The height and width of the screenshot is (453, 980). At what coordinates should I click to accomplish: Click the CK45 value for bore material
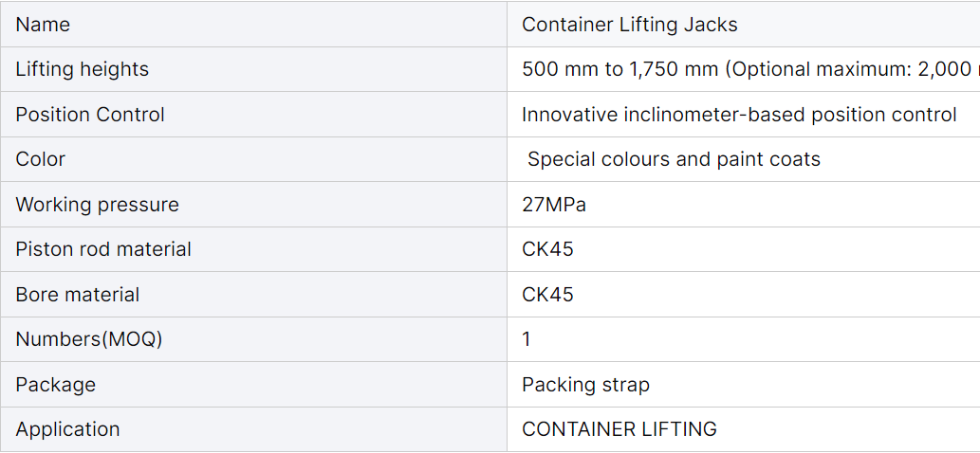click(547, 294)
